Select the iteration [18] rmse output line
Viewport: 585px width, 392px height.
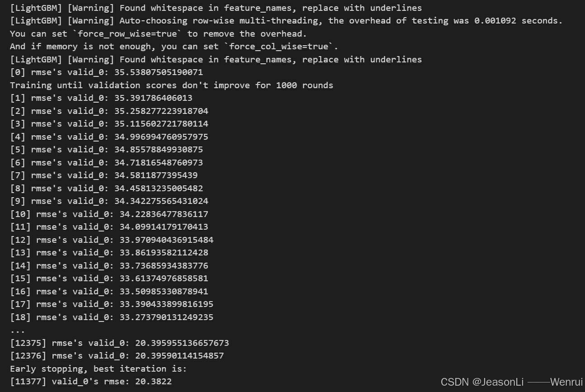click(x=112, y=317)
